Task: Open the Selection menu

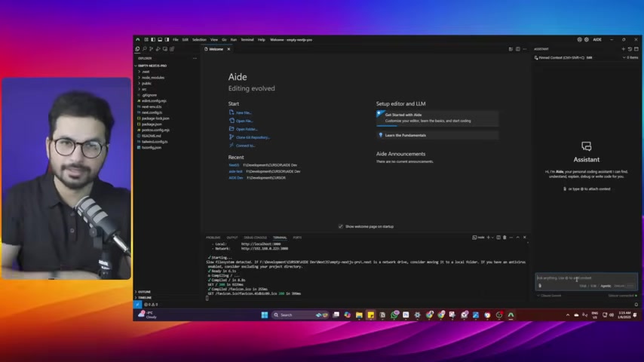Action: (199, 40)
